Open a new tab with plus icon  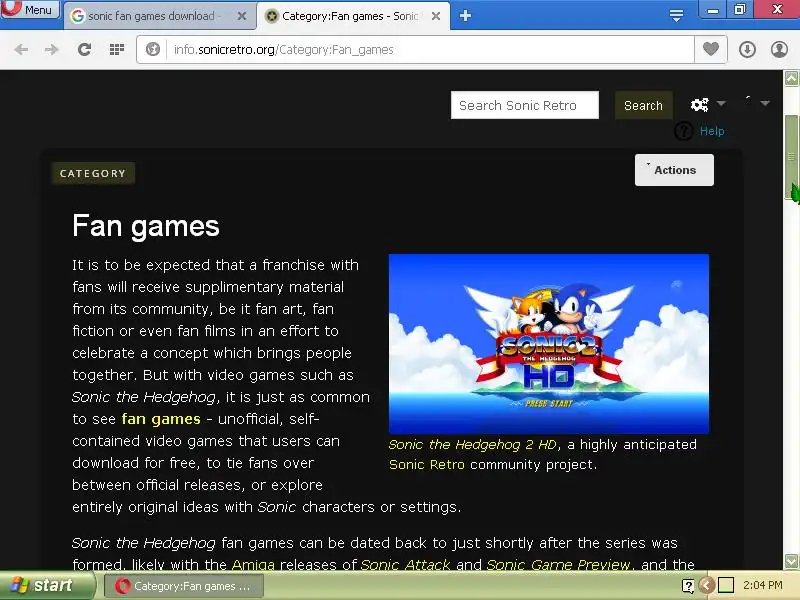pos(465,16)
